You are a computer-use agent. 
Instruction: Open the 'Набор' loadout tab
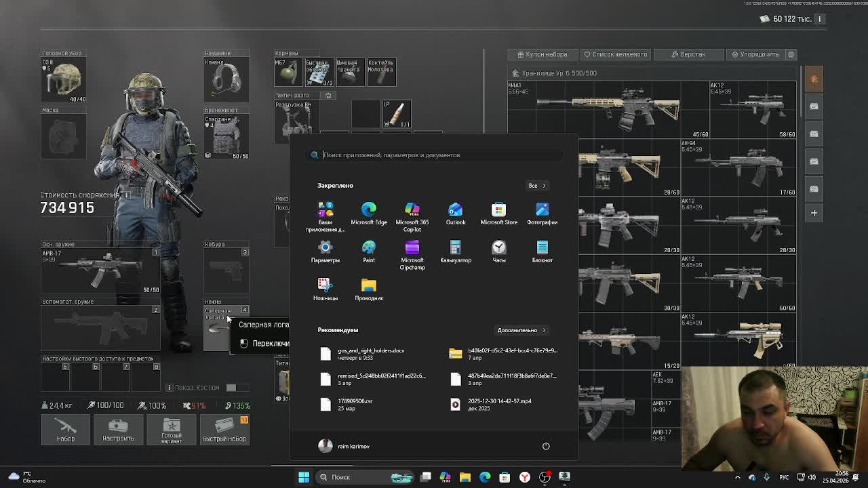[66, 429]
